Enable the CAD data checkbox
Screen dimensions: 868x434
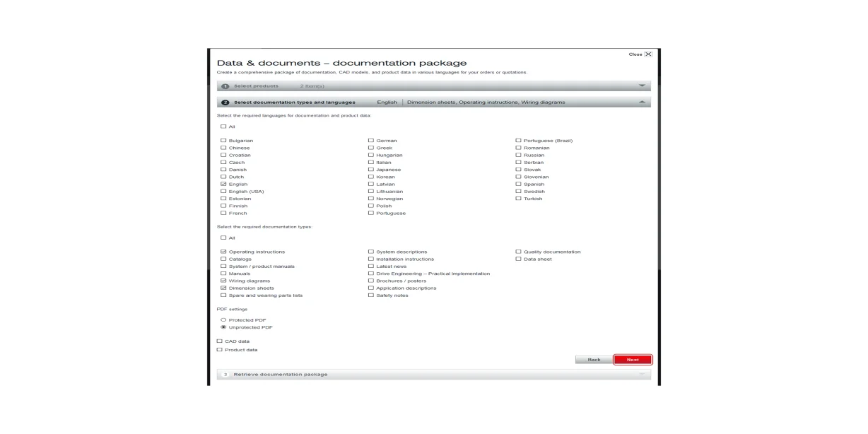pos(219,341)
